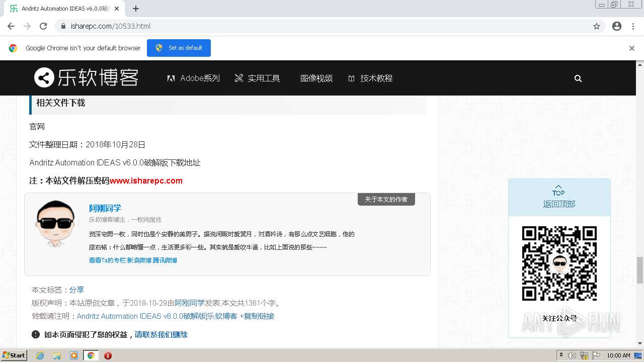
Task: Open author name 阿刚同学 link
Action: [x=105, y=208]
